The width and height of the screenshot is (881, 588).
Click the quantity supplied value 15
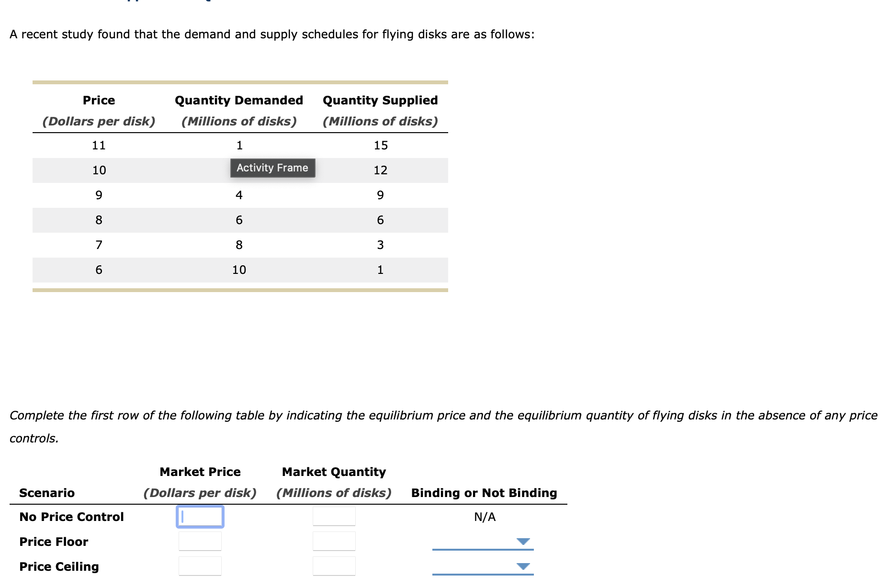(x=381, y=145)
